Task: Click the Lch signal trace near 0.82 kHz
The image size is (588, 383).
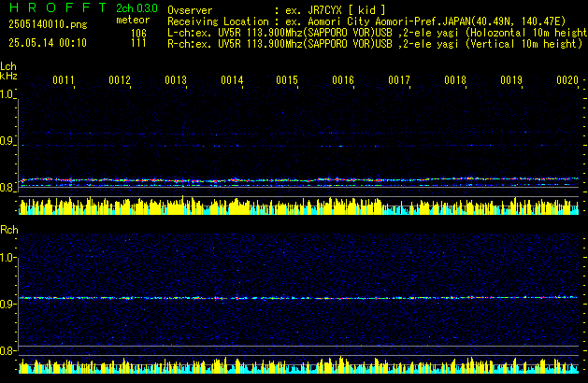Action: coord(299,180)
